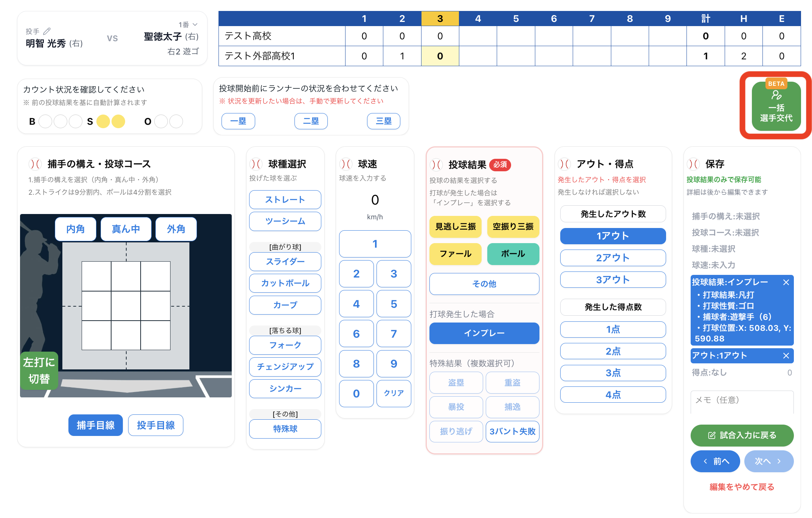Click the 編集をやめて戻る link
Image resolution: width=812 pixels, height=518 pixels.
pyautogui.click(x=742, y=487)
